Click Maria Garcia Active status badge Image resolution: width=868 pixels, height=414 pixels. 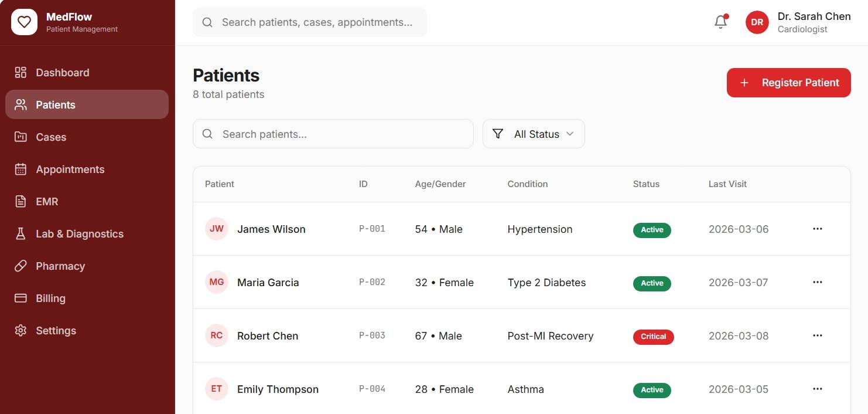[x=652, y=283]
